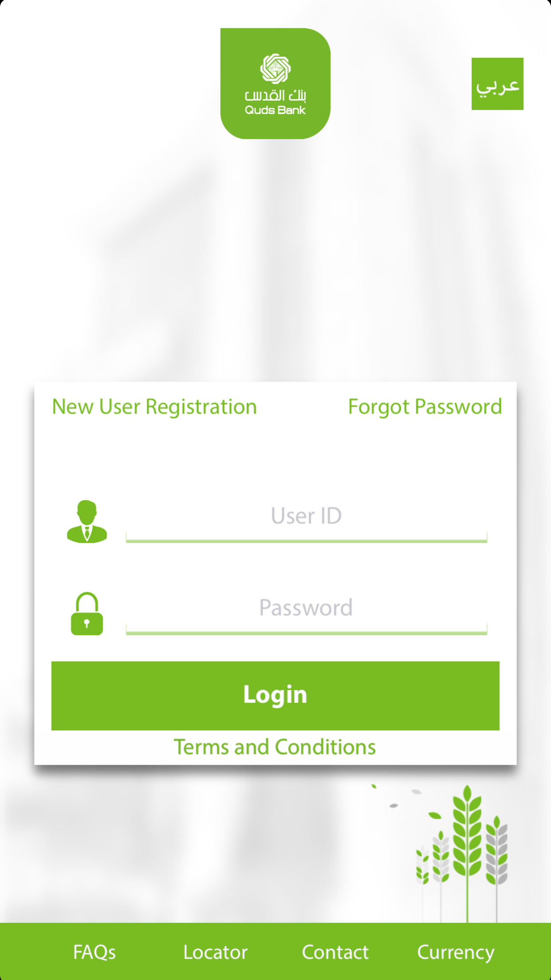View Currency rates from bottom bar

point(455,951)
